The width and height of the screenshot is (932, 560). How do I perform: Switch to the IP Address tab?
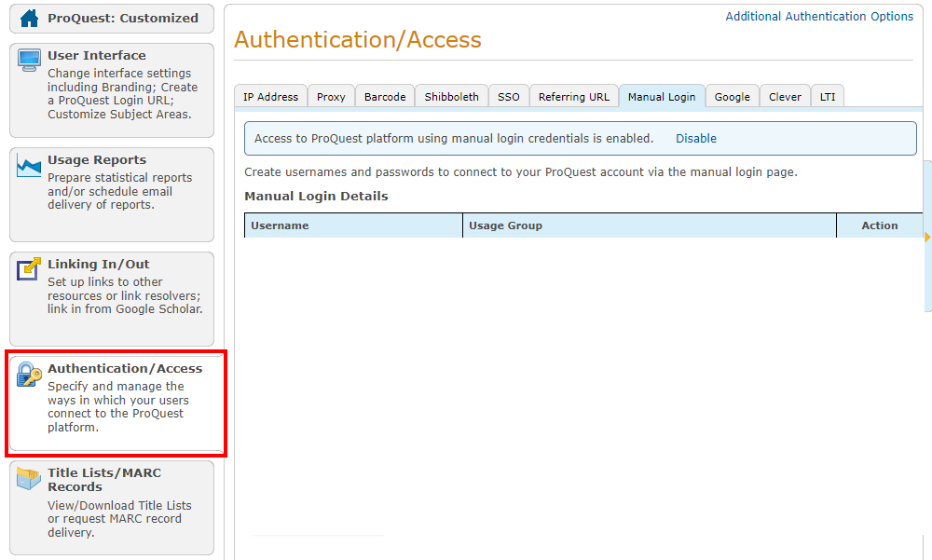pyautogui.click(x=270, y=96)
